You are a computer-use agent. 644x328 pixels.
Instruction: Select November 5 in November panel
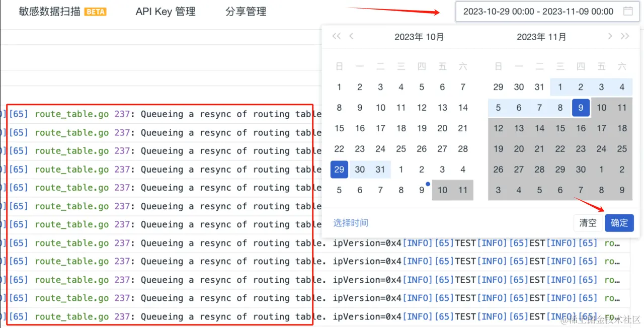[498, 108]
